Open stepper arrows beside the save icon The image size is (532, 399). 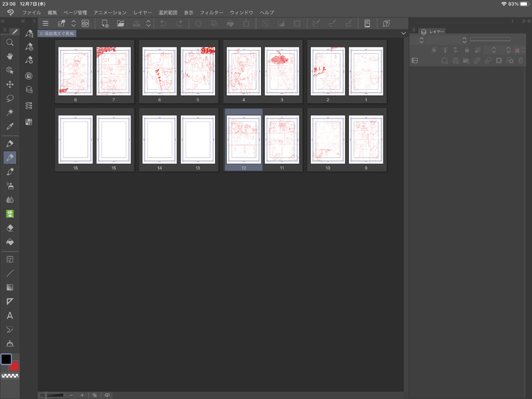tap(148, 23)
